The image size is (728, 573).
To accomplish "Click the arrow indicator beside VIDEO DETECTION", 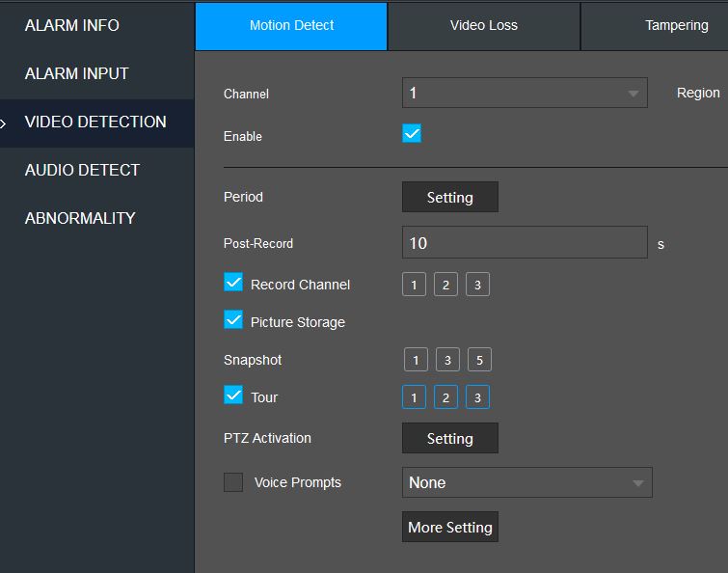I will coord(3,123).
